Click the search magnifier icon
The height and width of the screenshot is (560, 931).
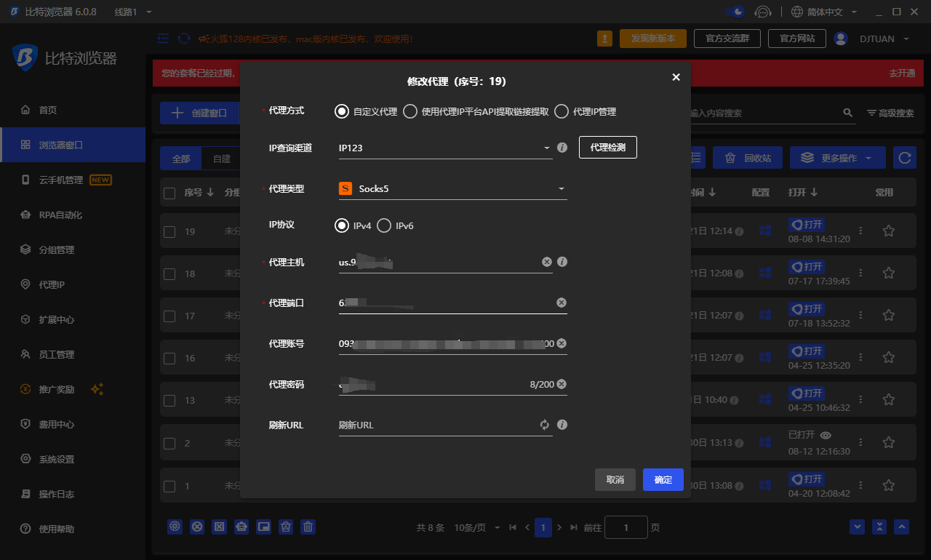(x=847, y=113)
